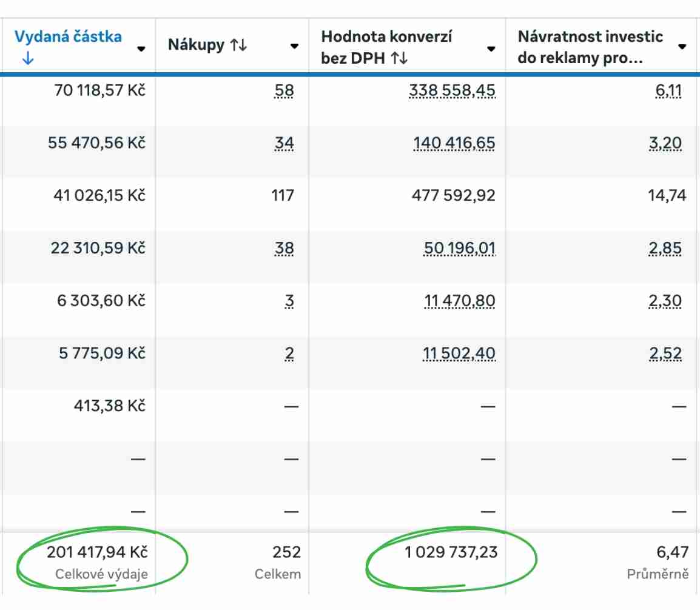Image resolution: width=700 pixels, height=610 pixels.
Task: Click conversion value 338 558,45
Action: tap(452, 90)
